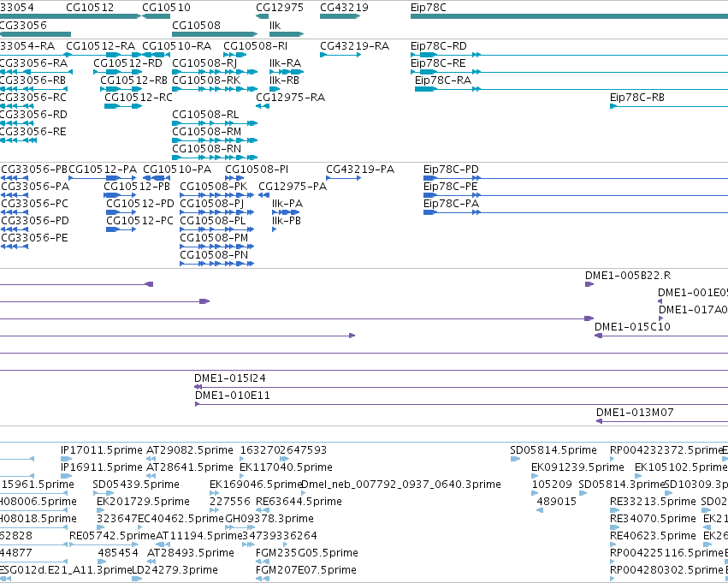Viewport: 728px width, 583px height.
Task: Click protein CG10508-PM
Action: coord(214,238)
